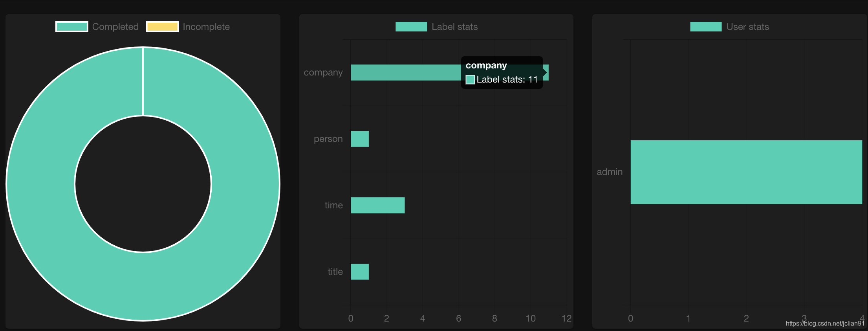Click the time axis label
The height and width of the screenshot is (331, 868).
tap(334, 205)
